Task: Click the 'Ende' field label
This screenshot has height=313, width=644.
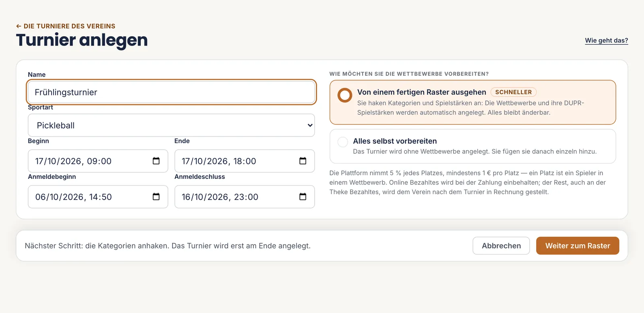Action: [x=182, y=141]
